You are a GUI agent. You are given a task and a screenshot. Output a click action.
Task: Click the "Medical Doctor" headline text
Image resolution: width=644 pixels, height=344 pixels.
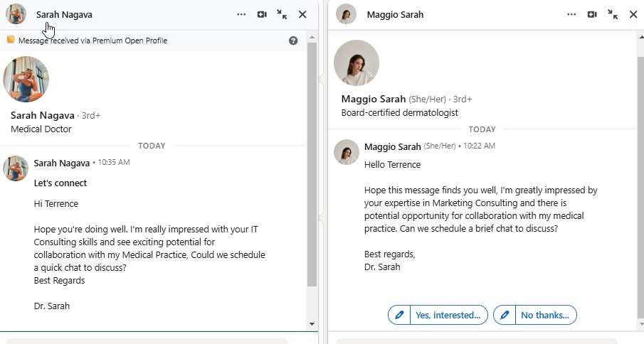pos(41,129)
